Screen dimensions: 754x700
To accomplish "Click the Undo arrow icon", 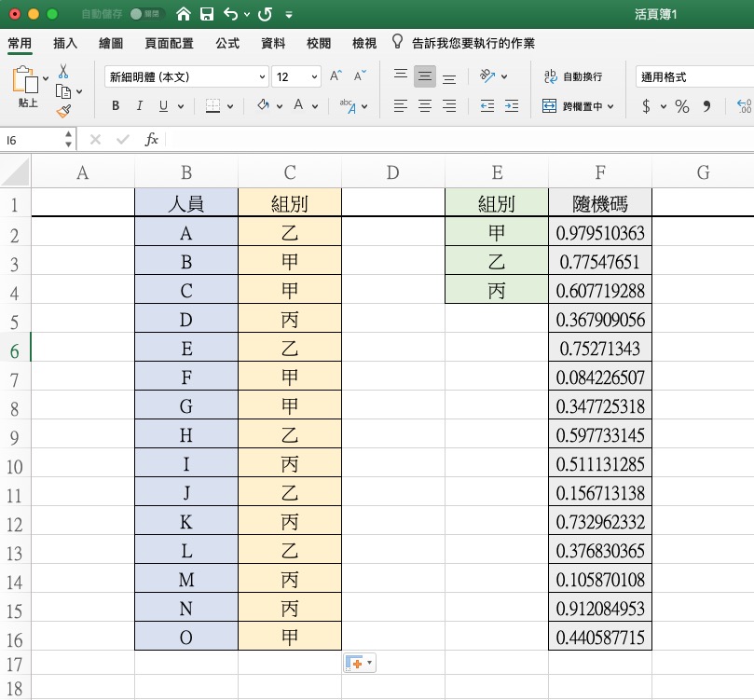I will point(229,15).
